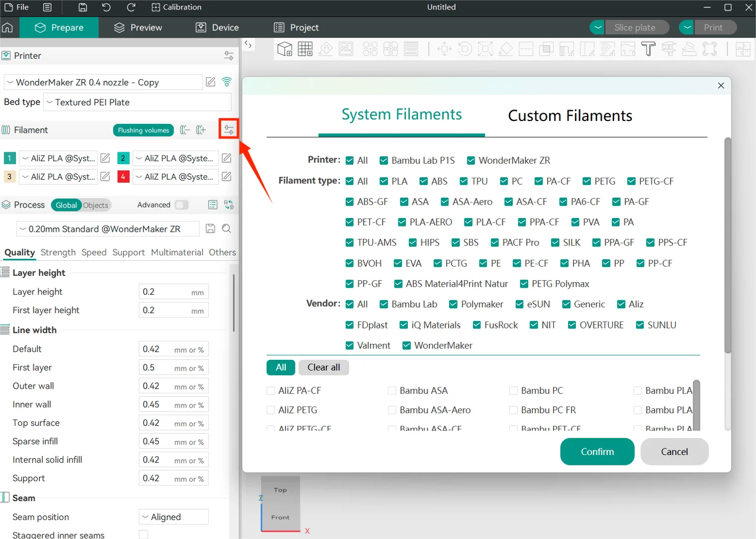The image size is (756, 539).
Task: Add a model with the cube icon
Action: [285, 49]
